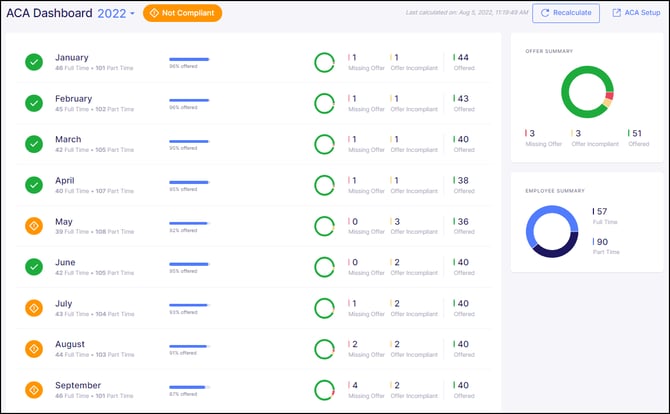The image size is (670, 414).
Task: Open the ACA Setup link
Action: pyautogui.click(x=636, y=13)
